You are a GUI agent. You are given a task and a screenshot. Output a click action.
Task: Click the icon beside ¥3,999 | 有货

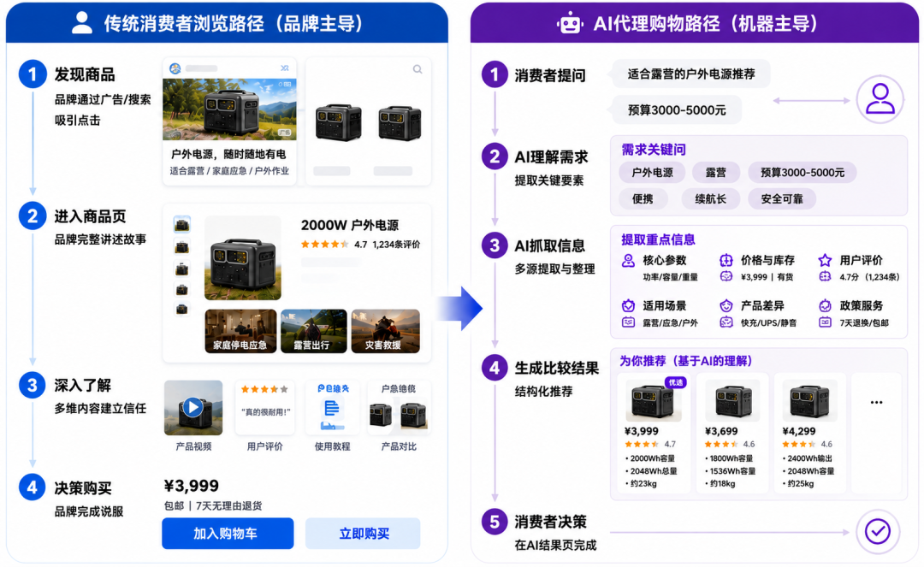click(x=726, y=277)
